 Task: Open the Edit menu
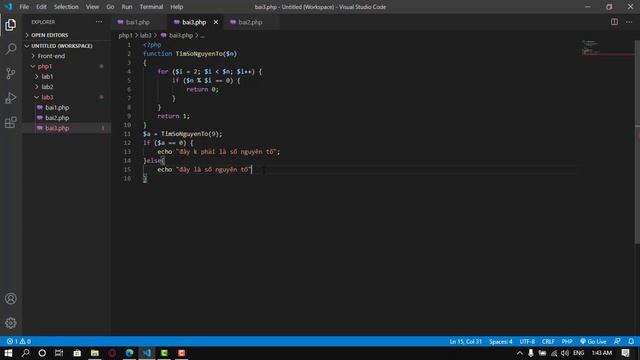point(41,7)
